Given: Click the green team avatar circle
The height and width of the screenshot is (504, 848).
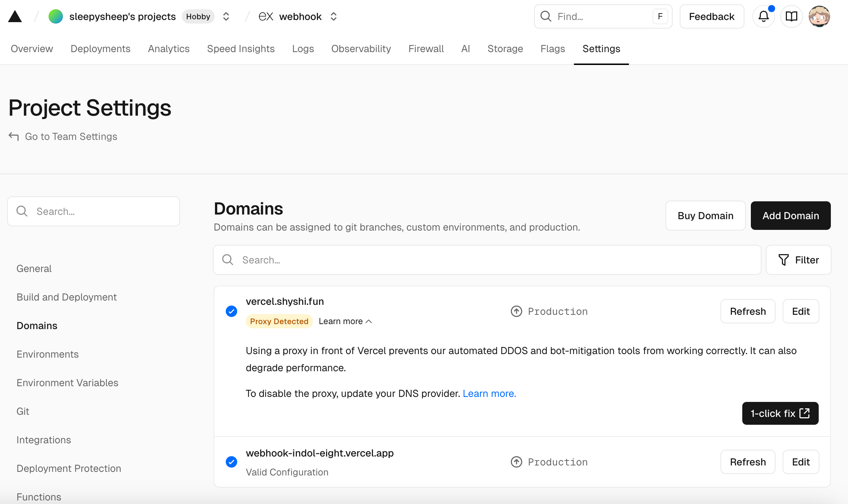Looking at the screenshot, I should pos(56,16).
